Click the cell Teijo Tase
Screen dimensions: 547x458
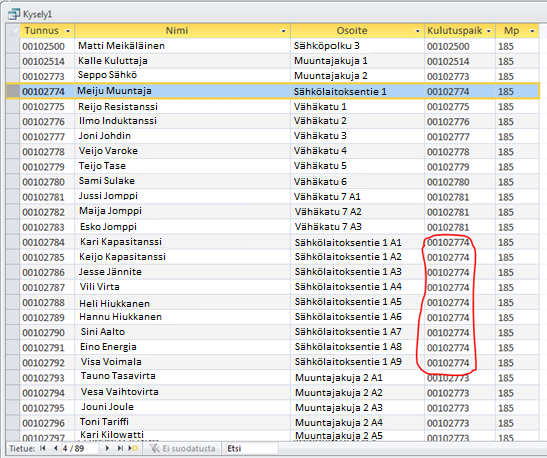(x=182, y=166)
